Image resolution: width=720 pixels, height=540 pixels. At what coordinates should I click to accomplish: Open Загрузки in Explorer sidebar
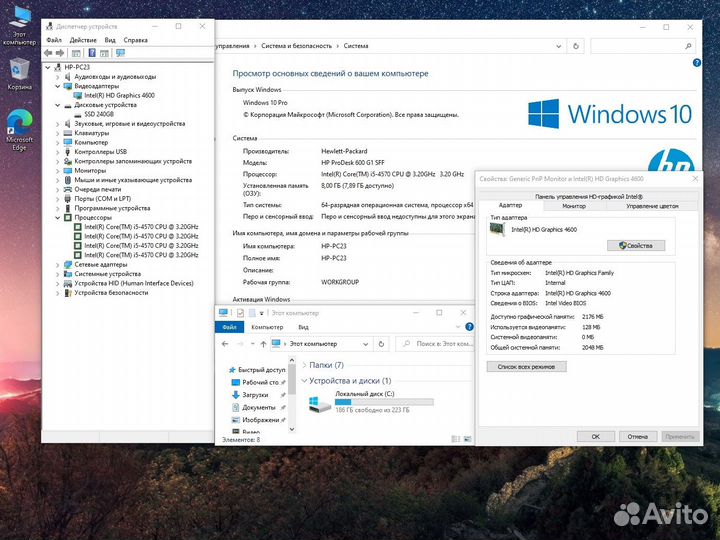tap(255, 395)
